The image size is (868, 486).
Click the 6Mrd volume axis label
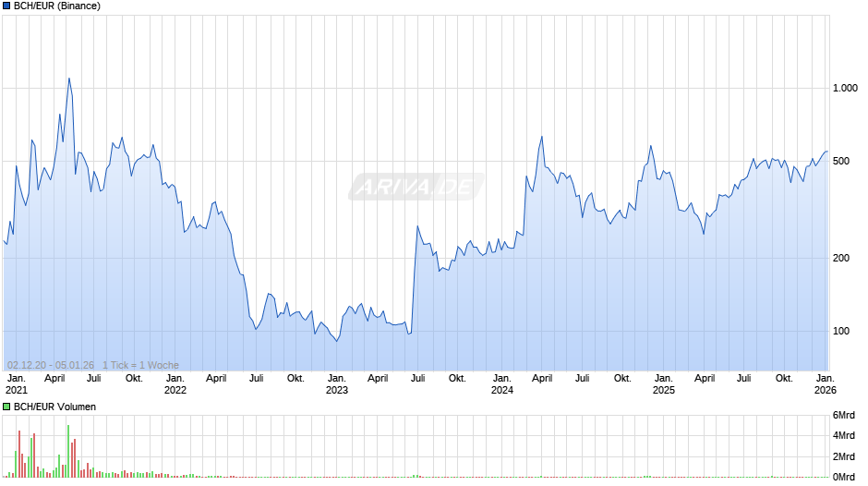coord(844,415)
